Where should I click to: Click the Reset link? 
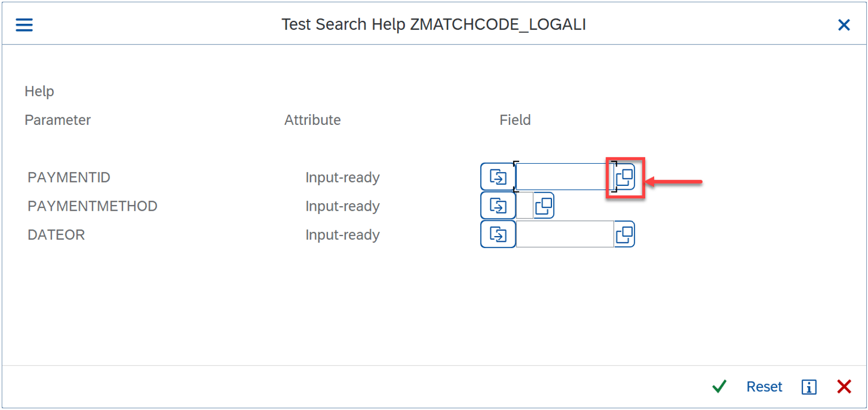click(x=764, y=386)
